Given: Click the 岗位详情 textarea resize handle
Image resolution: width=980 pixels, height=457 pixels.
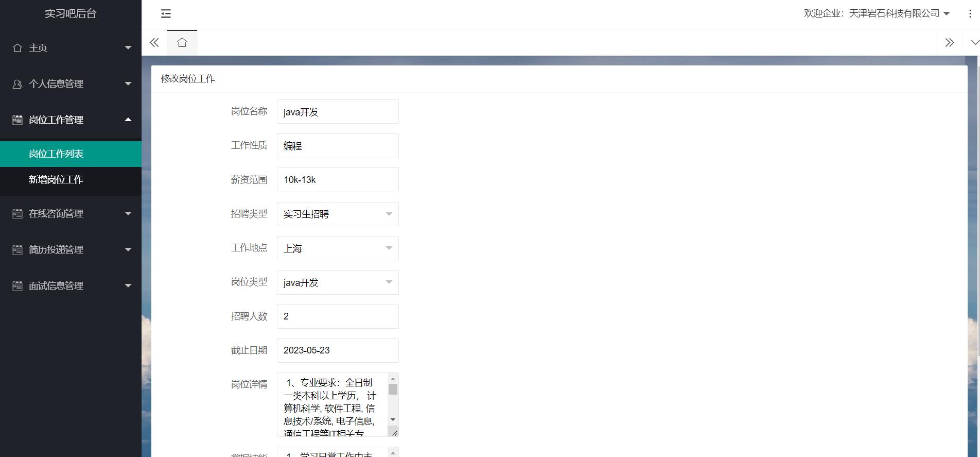Looking at the screenshot, I should point(394,432).
